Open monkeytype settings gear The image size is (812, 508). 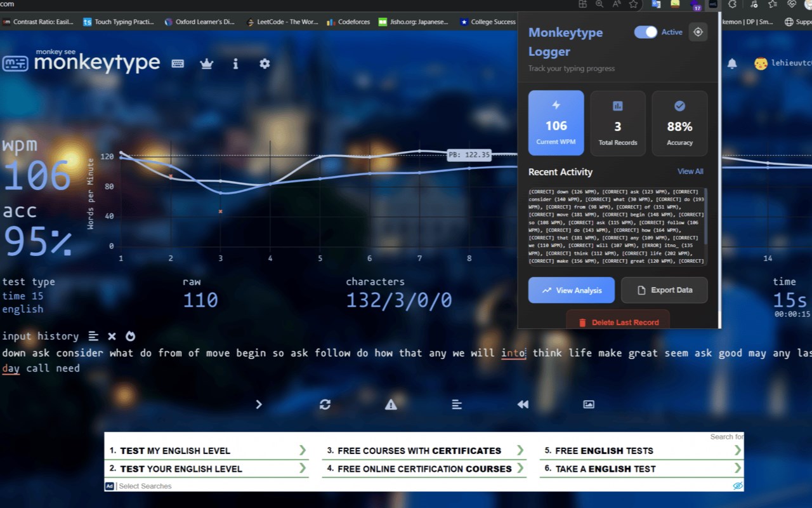click(x=265, y=63)
